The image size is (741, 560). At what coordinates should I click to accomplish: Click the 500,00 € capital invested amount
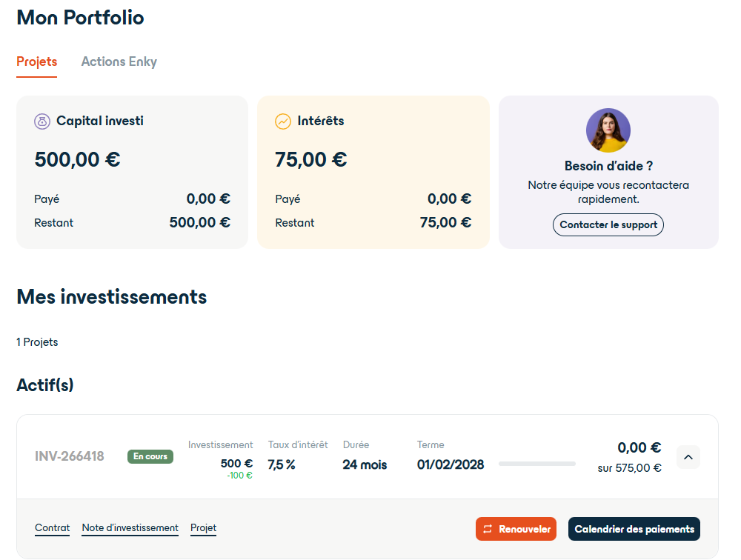(78, 159)
